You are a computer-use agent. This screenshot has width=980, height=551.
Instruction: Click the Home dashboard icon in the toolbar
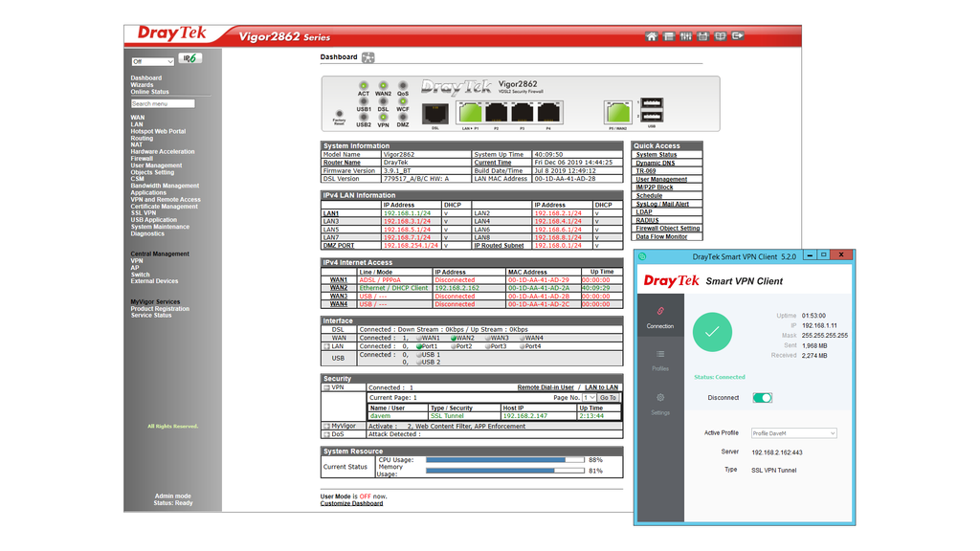pos(651,35)
